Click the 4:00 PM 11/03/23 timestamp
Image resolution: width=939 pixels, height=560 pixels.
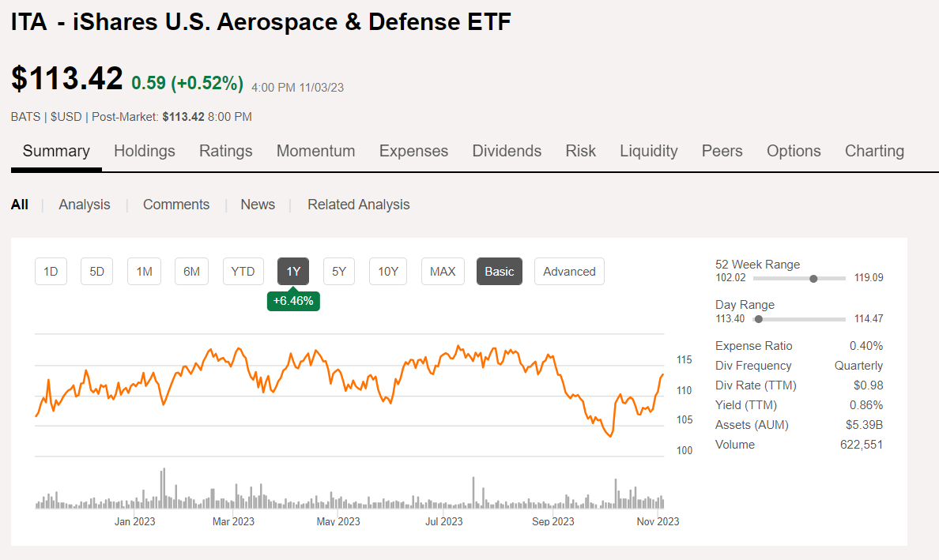point(298,88)
